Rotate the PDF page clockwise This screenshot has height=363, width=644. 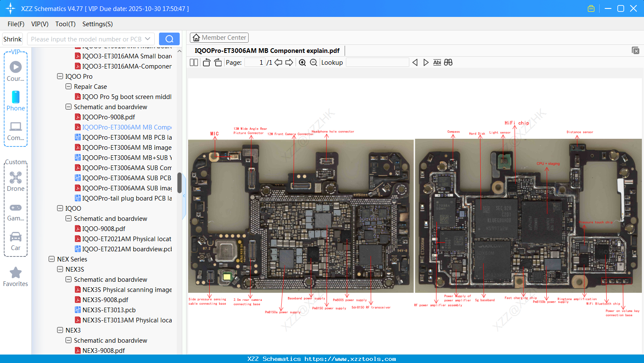(x=217, y=62)
